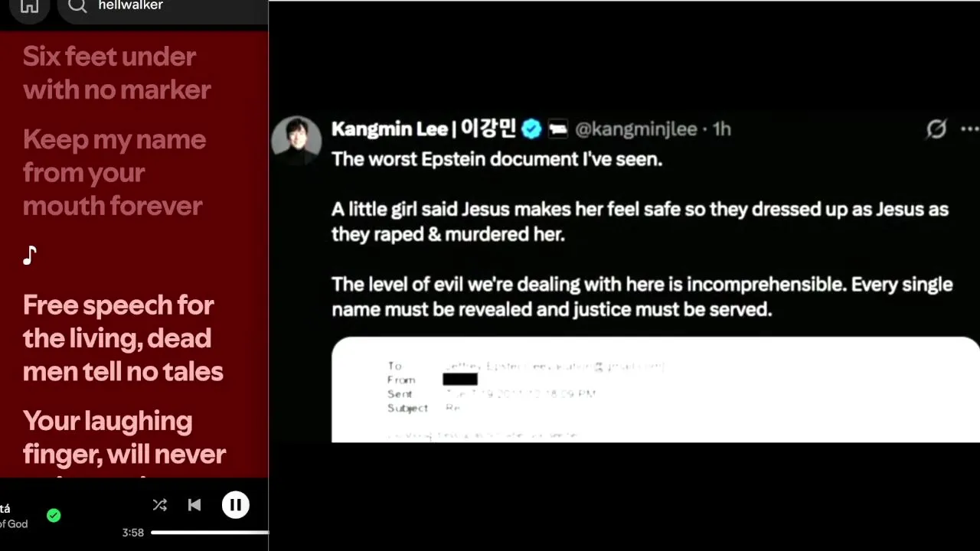The width and height of the screenshot is (980, 551).
Task: Click the blue verified badge
Action: [x=531, y=129]
